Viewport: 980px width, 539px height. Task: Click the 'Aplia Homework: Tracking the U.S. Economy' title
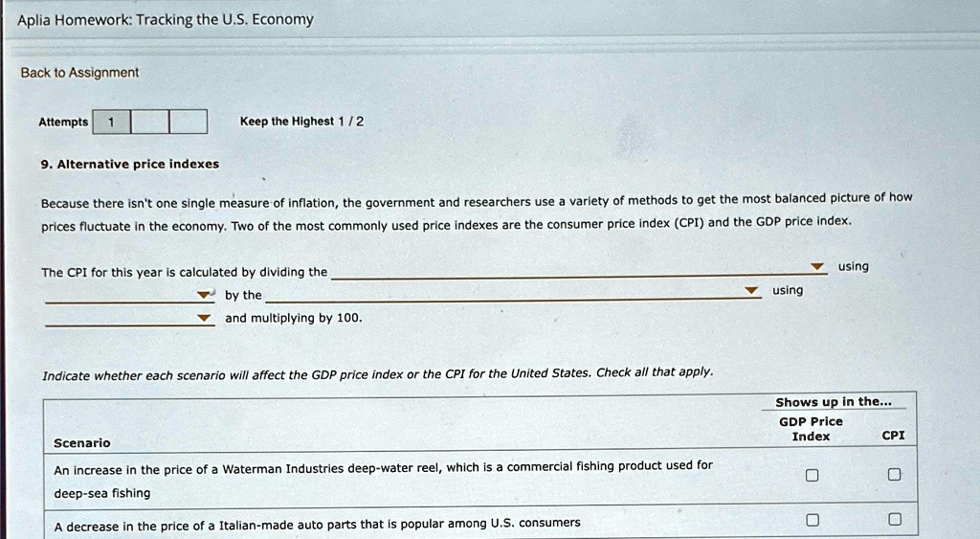(166, 19)
